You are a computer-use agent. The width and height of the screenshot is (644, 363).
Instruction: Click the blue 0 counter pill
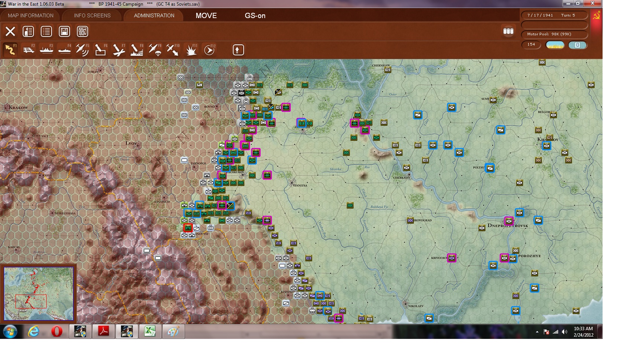pos(578,45)
